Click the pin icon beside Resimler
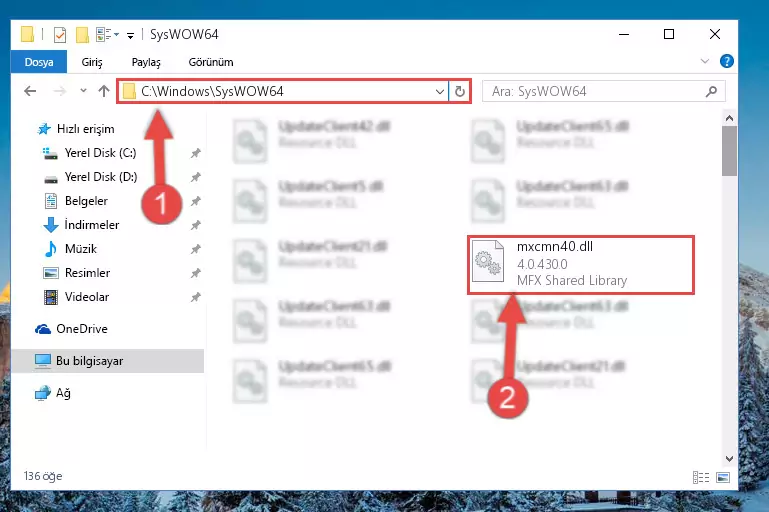This screenshot has height=512, width=769. (196, 273)
